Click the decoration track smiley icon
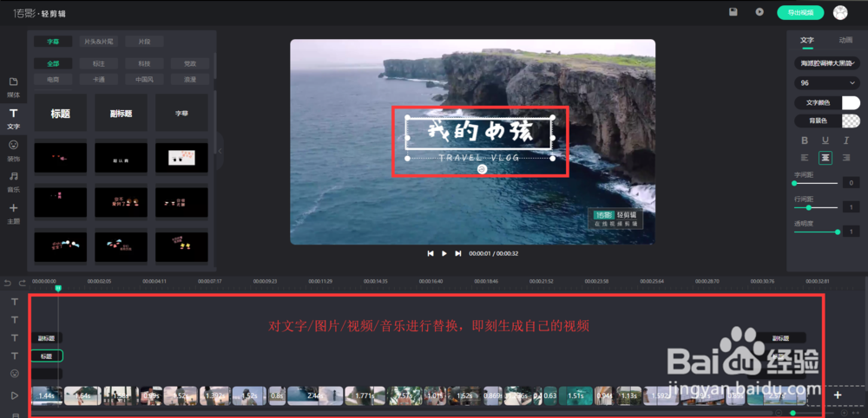 [x=15, y=374]
